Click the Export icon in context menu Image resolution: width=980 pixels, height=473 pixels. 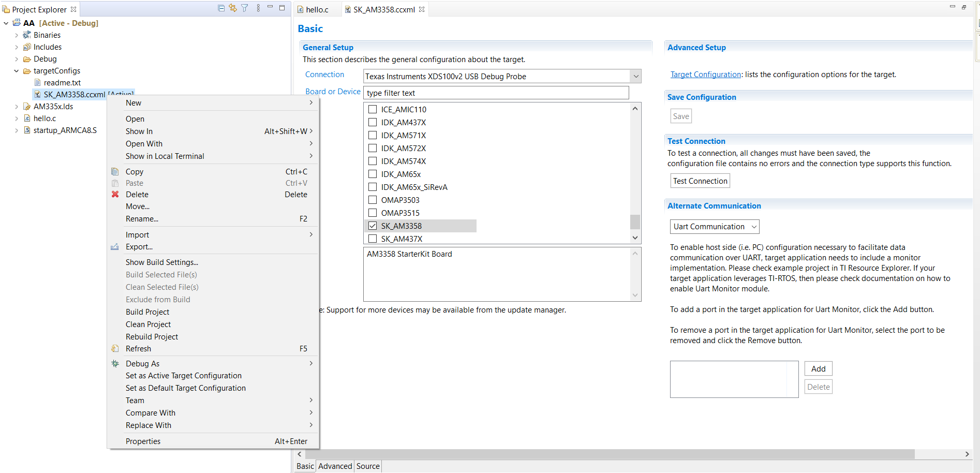pyautogui.click(x=115, y=247)
